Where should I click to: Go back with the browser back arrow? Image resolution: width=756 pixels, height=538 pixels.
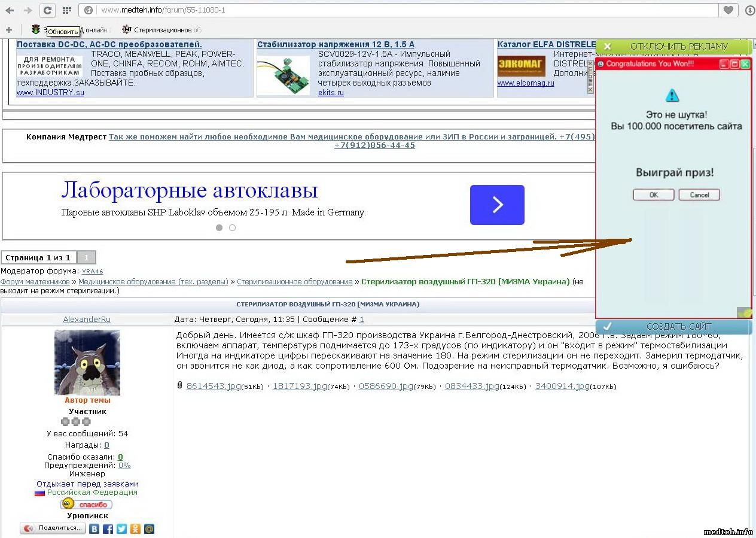[x=10, y=10]
